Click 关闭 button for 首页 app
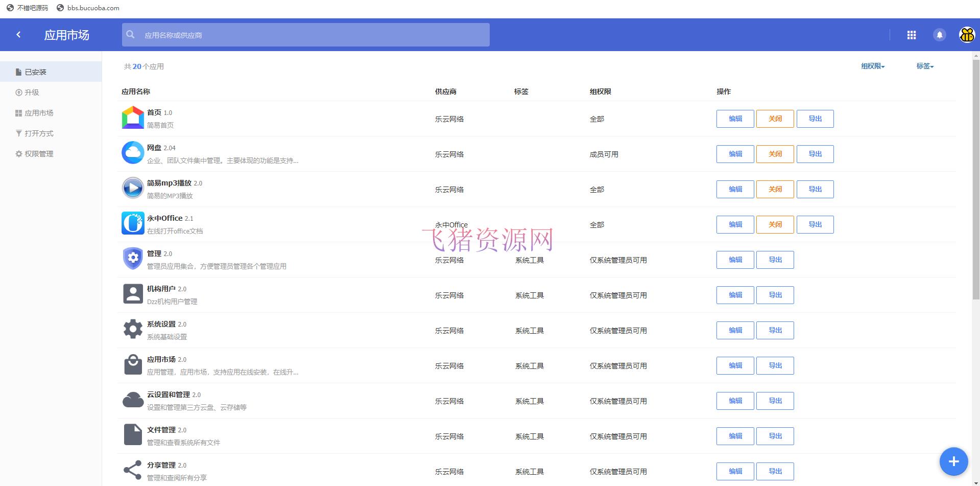The height and width of the screenshot is (486, 980). pos(775,119)
